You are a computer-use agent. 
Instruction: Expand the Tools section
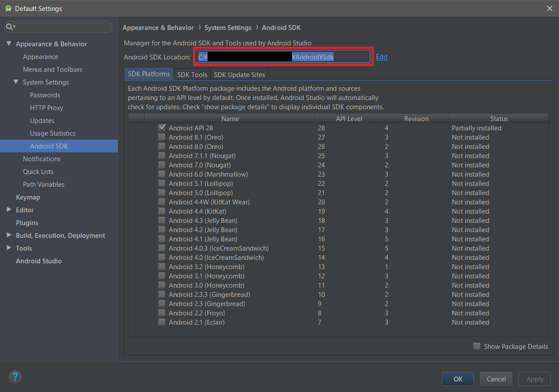(x=9, y=248)
